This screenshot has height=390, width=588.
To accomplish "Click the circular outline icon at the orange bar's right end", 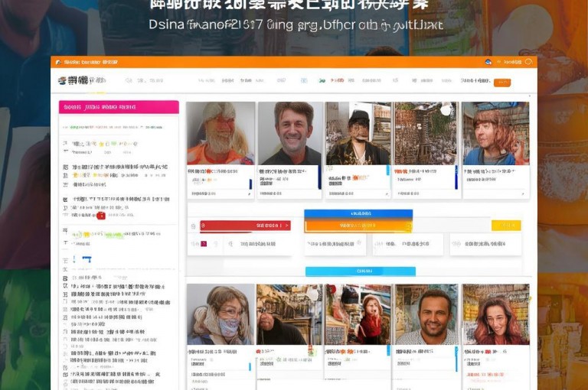I will (528, 62).
